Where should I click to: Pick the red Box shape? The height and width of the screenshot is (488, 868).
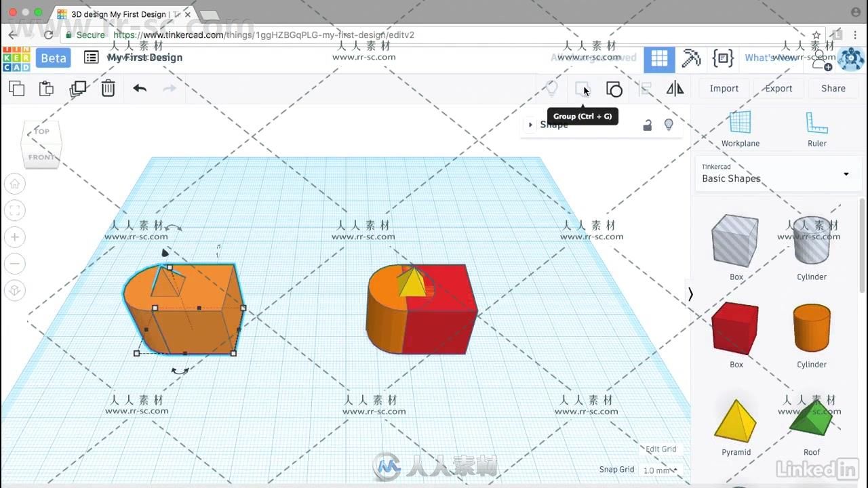click(x=735, y=329)
